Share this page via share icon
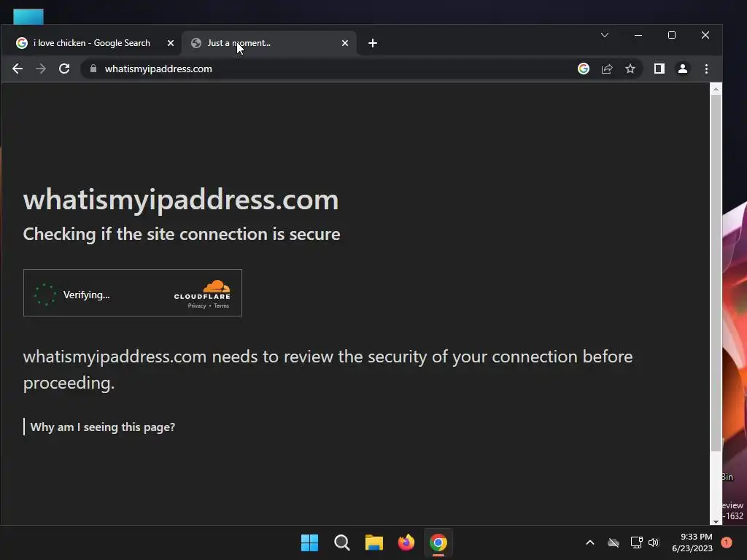 pyautogui.click(x=607, y=69)
